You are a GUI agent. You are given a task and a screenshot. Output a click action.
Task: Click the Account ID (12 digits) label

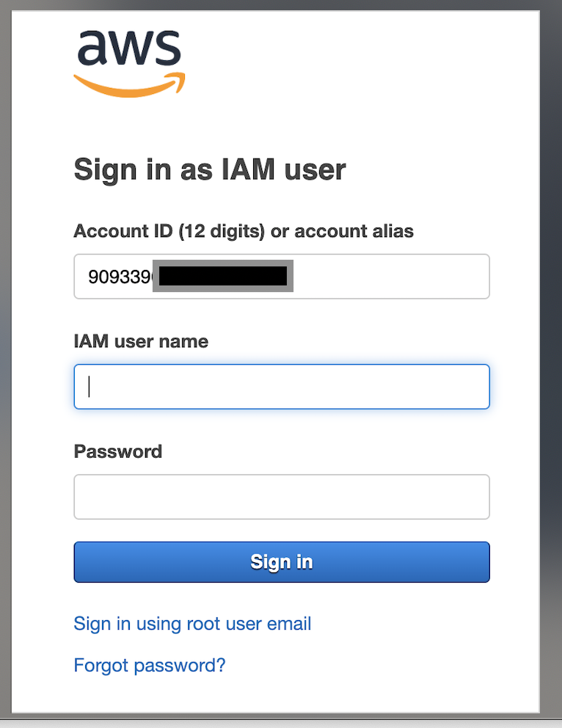coord(243,231)
